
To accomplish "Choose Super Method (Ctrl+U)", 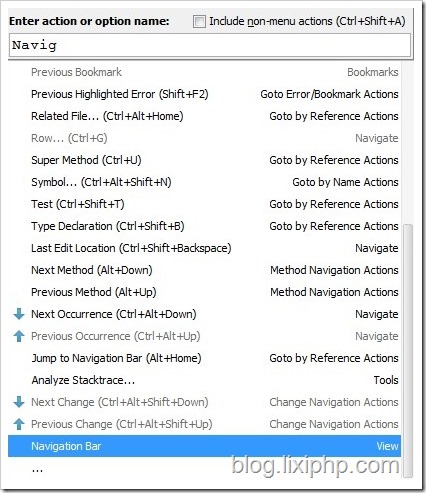I will coord(205,160).
